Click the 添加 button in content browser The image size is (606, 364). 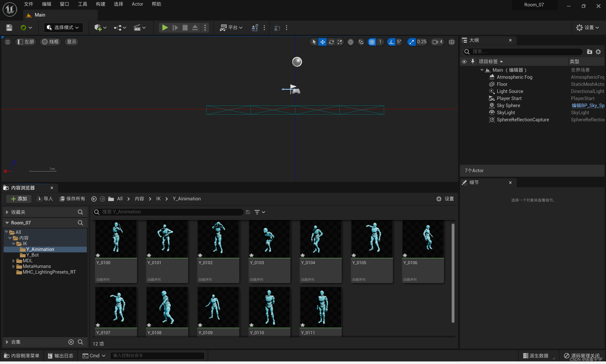pos(19,199)
